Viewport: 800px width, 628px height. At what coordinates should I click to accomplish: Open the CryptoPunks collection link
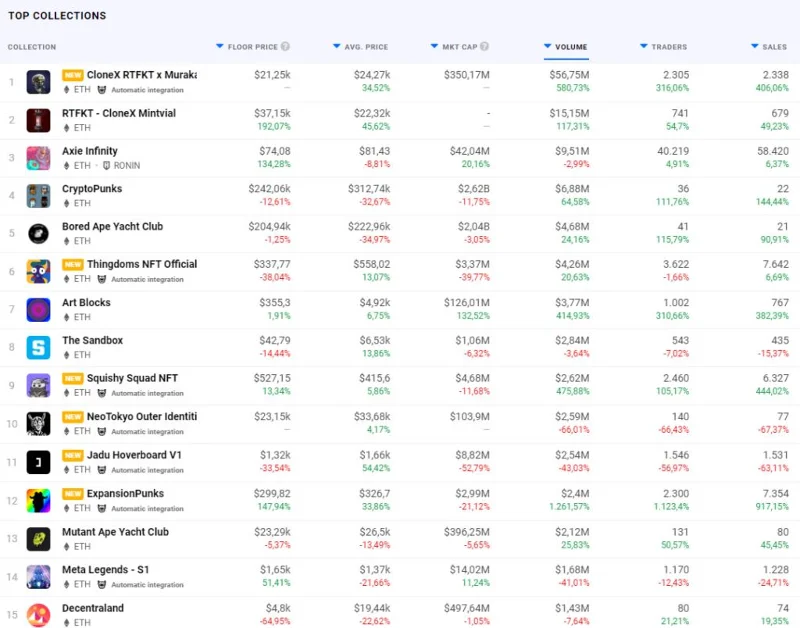point(92,189)
